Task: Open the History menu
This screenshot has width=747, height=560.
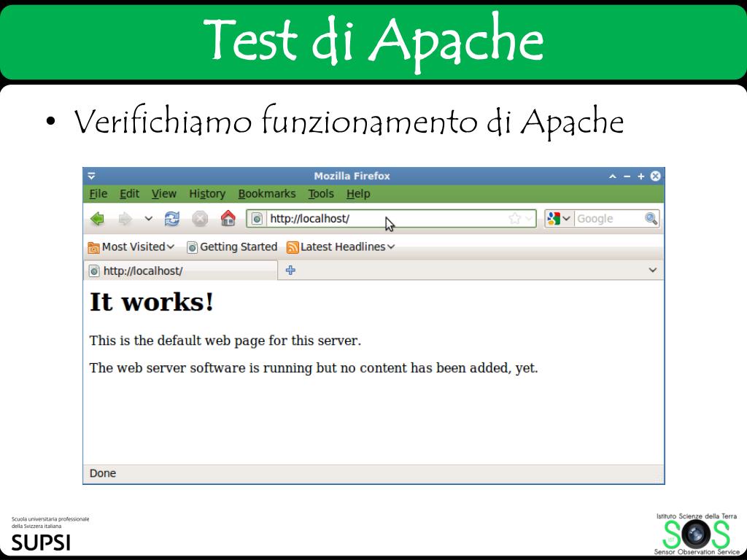Action: (x=207, y=194)
